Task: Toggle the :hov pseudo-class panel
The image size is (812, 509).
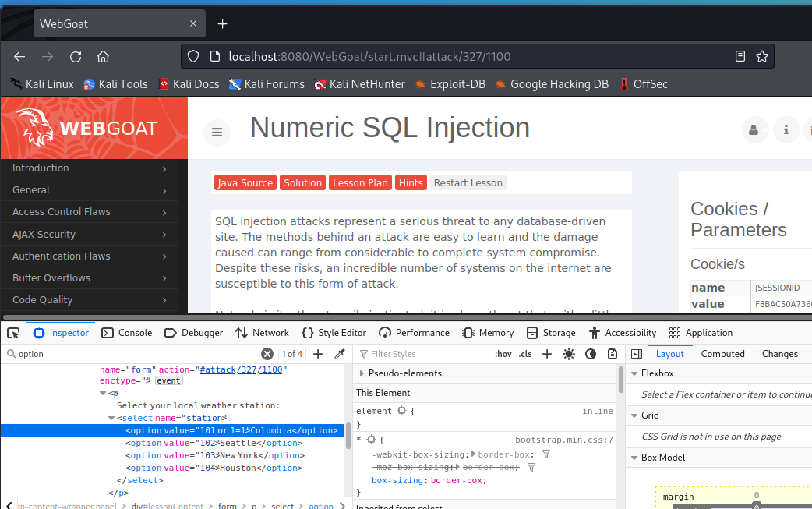Action: coord(503,354)
